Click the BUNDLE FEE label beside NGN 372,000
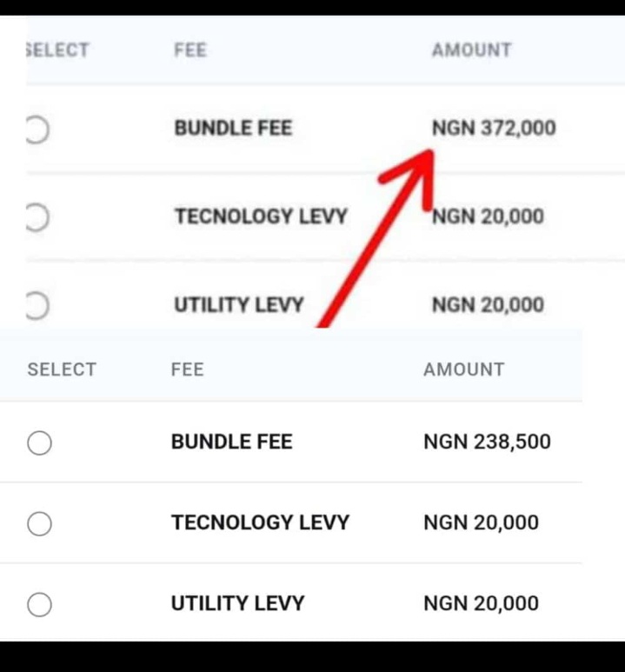This screenshot has height=672, width=625. [x=233, y=129]
